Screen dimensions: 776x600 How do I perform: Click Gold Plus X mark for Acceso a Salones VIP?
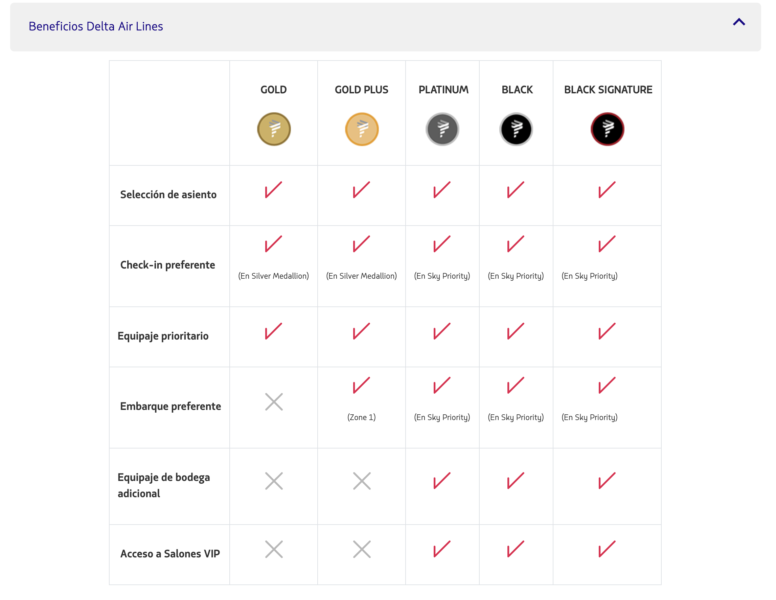point(362,550)
